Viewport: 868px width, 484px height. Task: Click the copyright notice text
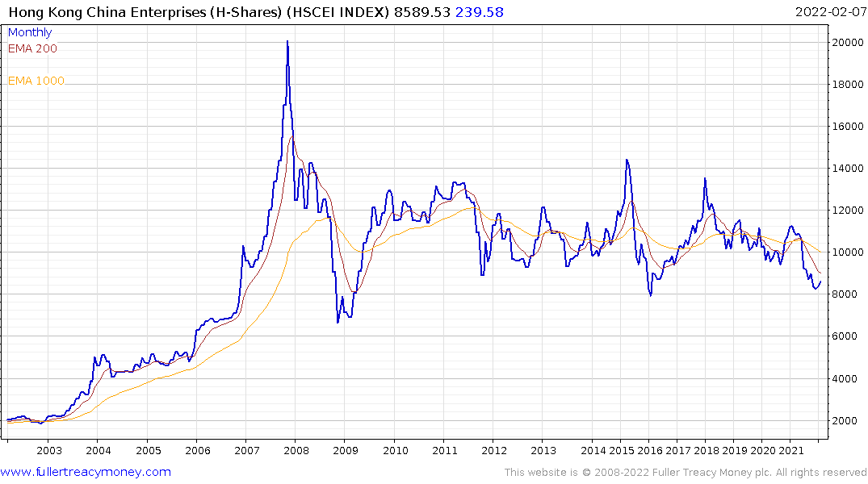686,473
